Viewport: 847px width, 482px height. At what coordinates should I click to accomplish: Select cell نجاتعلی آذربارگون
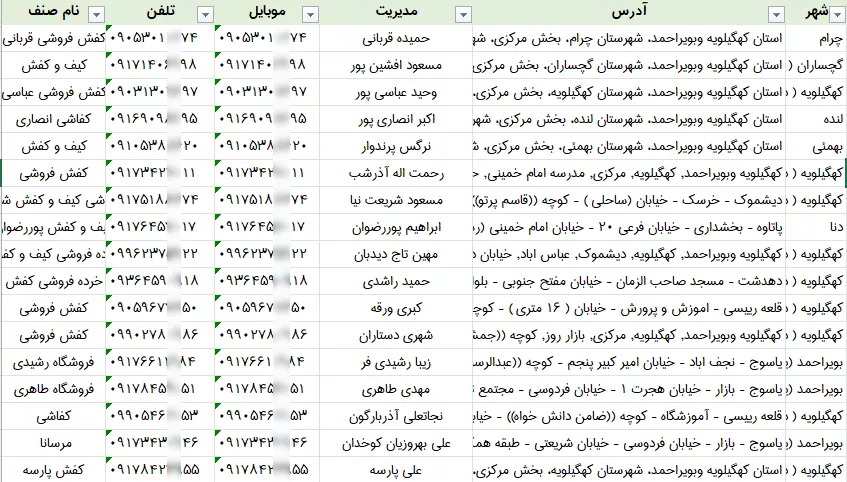point(396,416)
